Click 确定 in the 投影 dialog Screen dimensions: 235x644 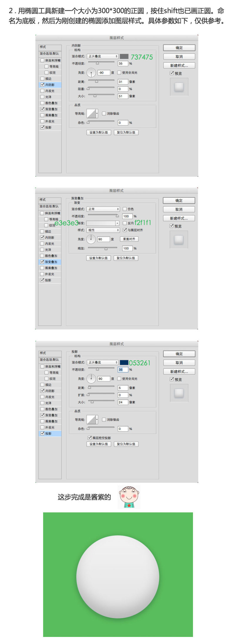click(179, 354)
